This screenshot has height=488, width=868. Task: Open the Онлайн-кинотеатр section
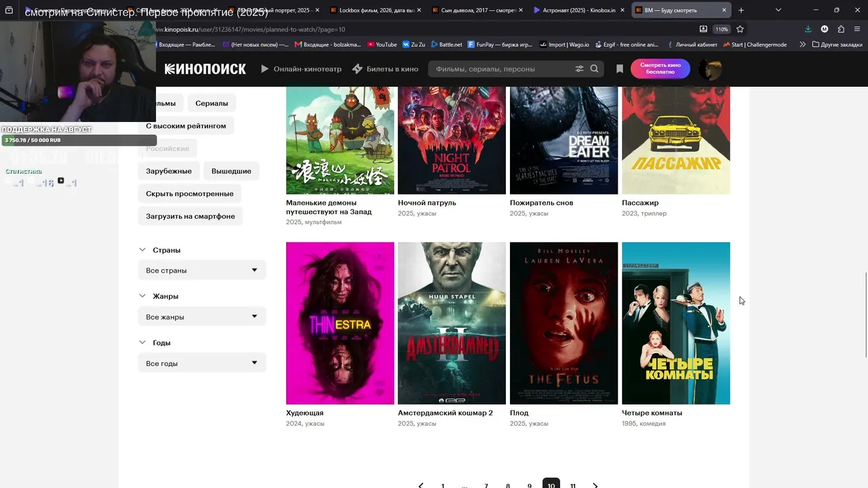coord(301,69)
